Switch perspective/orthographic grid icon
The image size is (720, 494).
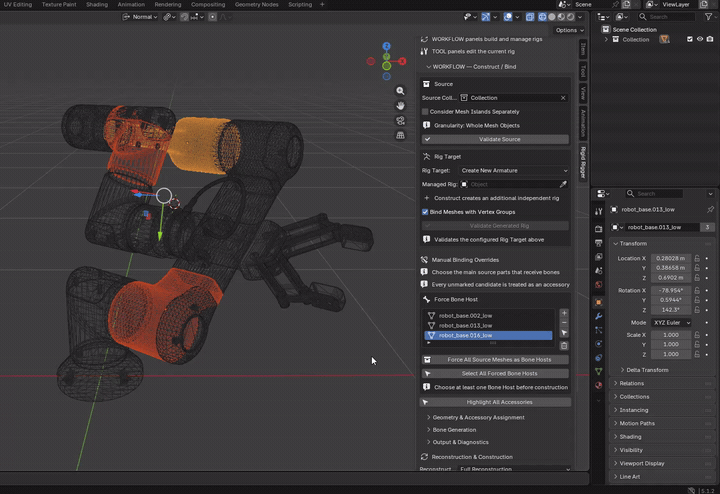tap(400, 135)
